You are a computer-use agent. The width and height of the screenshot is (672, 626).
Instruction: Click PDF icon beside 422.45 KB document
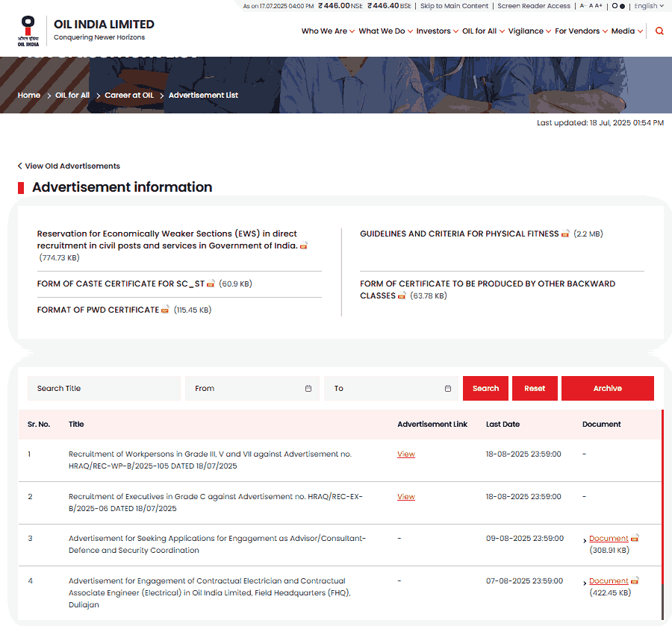[635, 580]
